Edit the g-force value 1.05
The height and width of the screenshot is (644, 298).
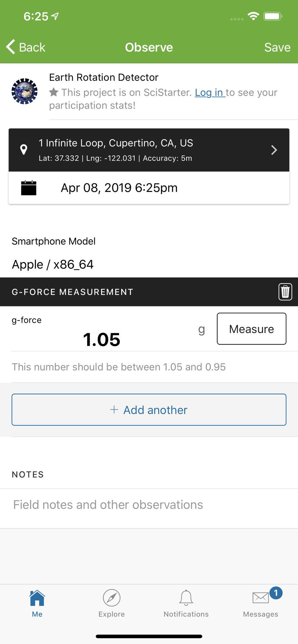click(102, 339)
